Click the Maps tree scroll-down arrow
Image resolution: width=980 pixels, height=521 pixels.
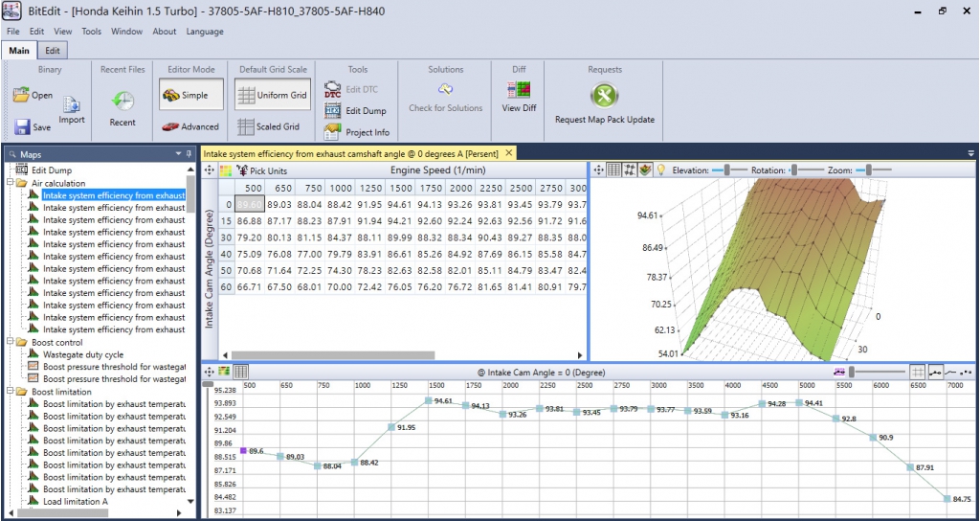[190, 501]
